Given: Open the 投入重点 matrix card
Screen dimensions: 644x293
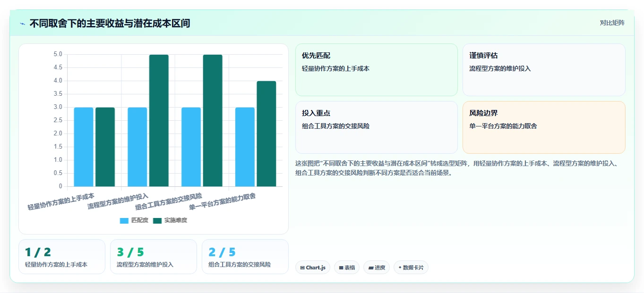Looking at the screenshot, I should [x=377, y=127].
